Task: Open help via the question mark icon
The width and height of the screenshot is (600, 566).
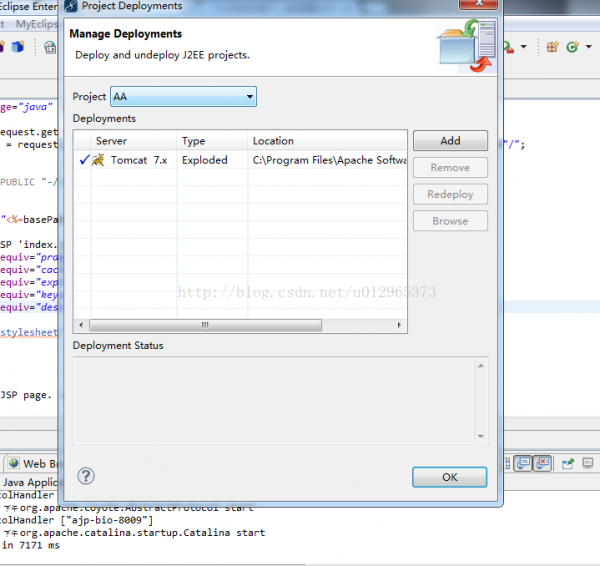Action: click(x=86, y=476)
